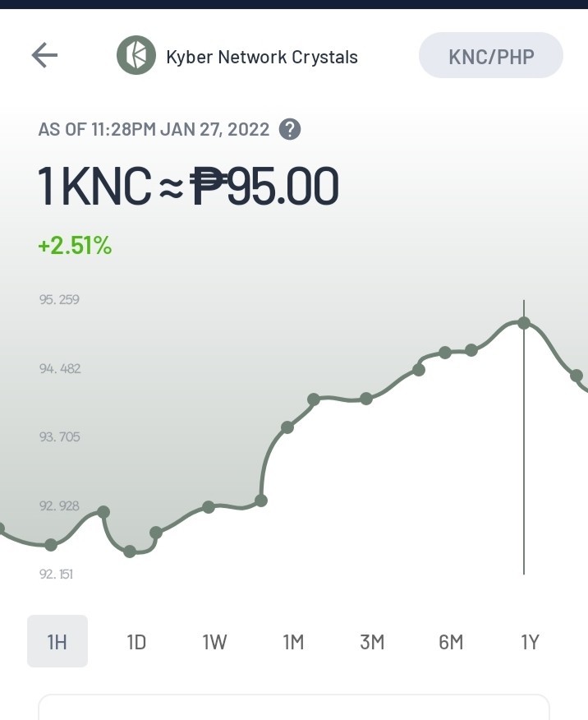Click the white card below the range tabs
Viewport: 588px width, 720px height.
pyautogui.click(x=293, y=707)
